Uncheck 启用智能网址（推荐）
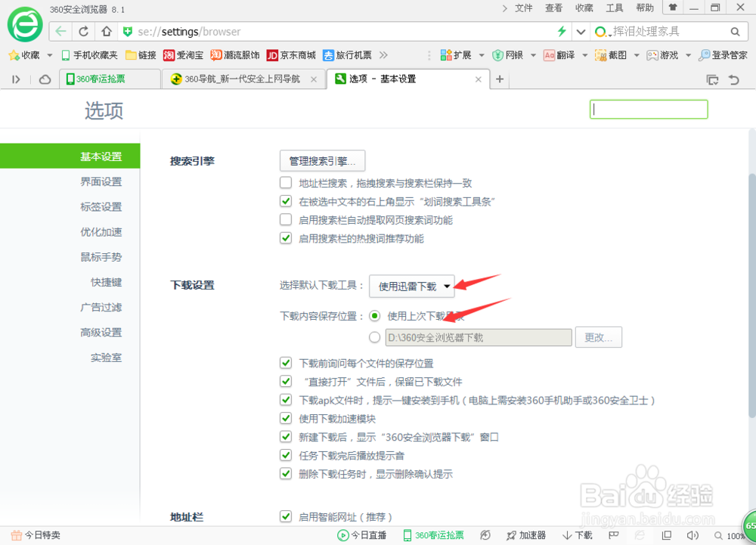The height and width of the screenshot is (545, 756). tap(286, 516)
